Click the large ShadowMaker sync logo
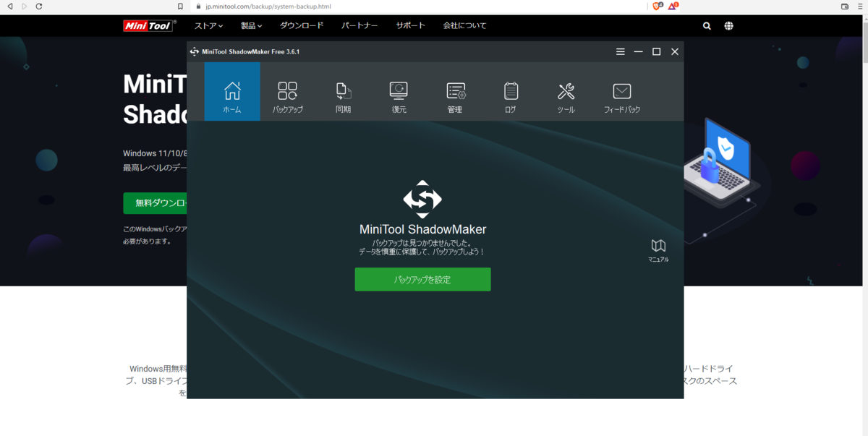 click(422, 200)
